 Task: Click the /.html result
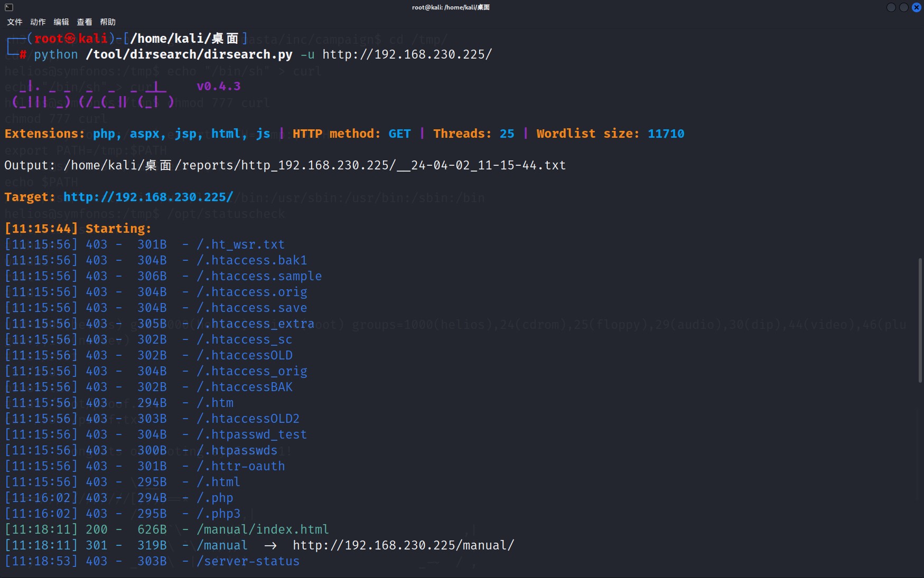[218, 482]
